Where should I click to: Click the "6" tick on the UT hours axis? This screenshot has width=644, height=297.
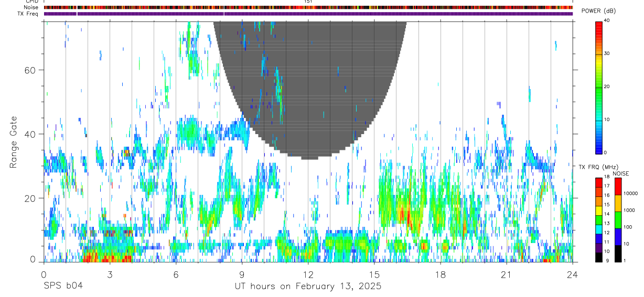(176, 274)
